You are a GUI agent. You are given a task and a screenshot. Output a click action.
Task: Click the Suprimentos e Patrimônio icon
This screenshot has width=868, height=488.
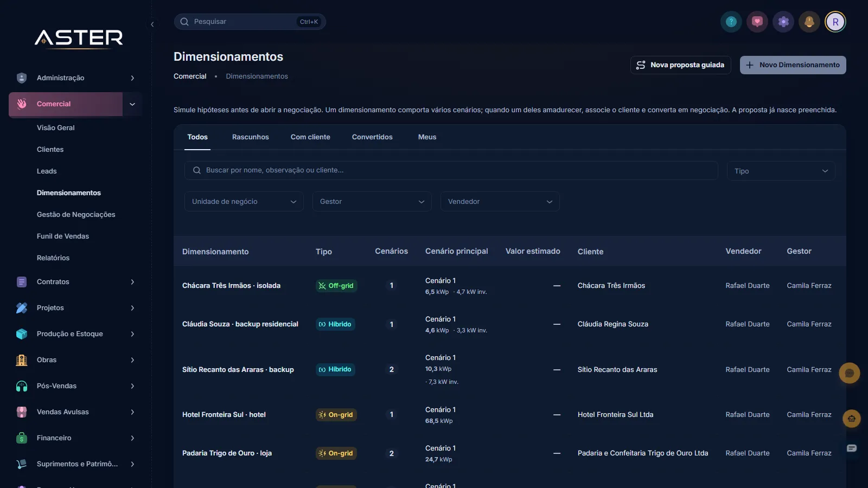coord(22,464)
